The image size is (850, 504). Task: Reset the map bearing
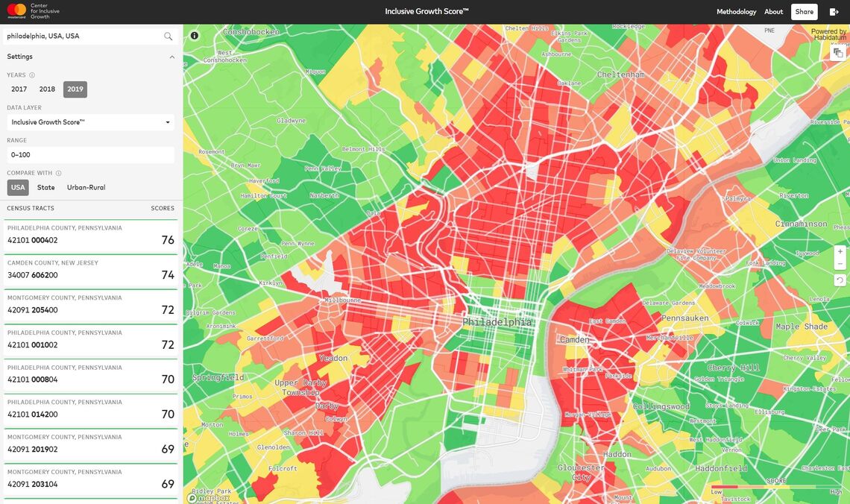pyautogui.click(x=840, y=280)
